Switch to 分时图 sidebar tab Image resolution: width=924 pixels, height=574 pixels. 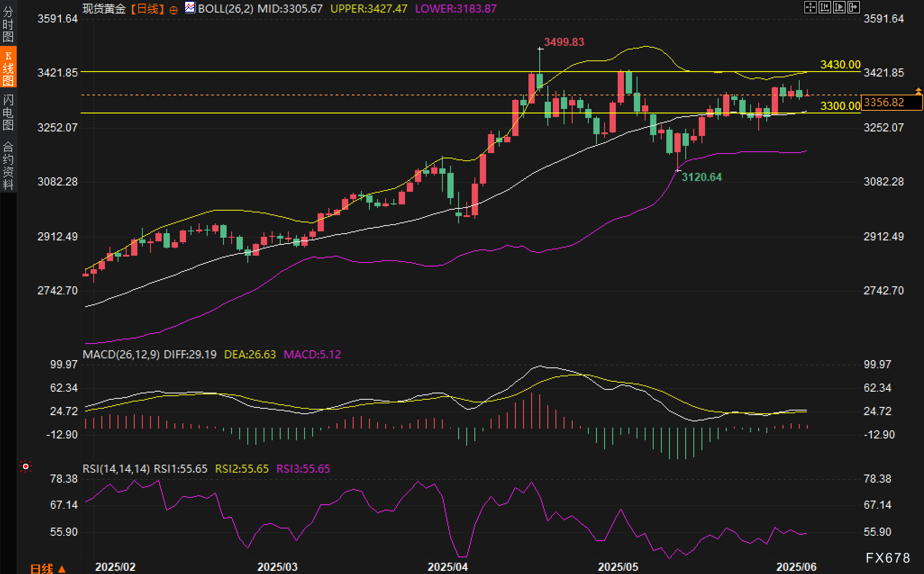pos(8,24)
